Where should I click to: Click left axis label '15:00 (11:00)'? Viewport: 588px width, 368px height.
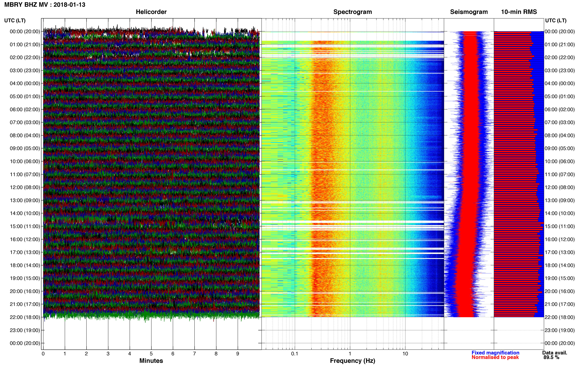pyautogui.click(x=25, y=226)
